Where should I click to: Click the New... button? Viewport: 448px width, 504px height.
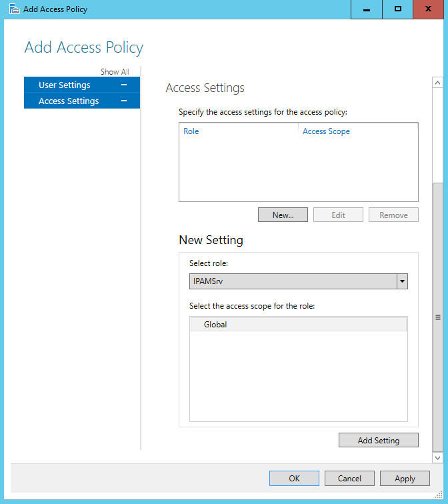coord(283,215)
